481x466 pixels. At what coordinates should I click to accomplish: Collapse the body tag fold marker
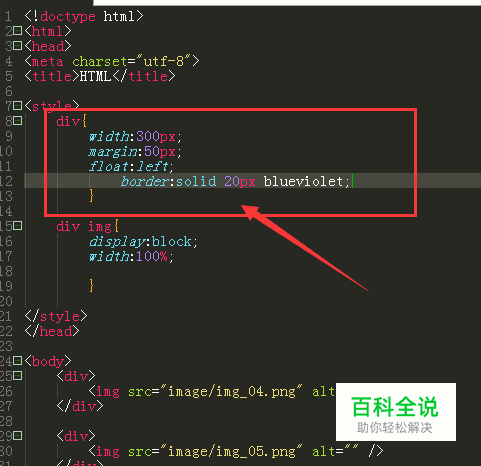click(18, 361)
